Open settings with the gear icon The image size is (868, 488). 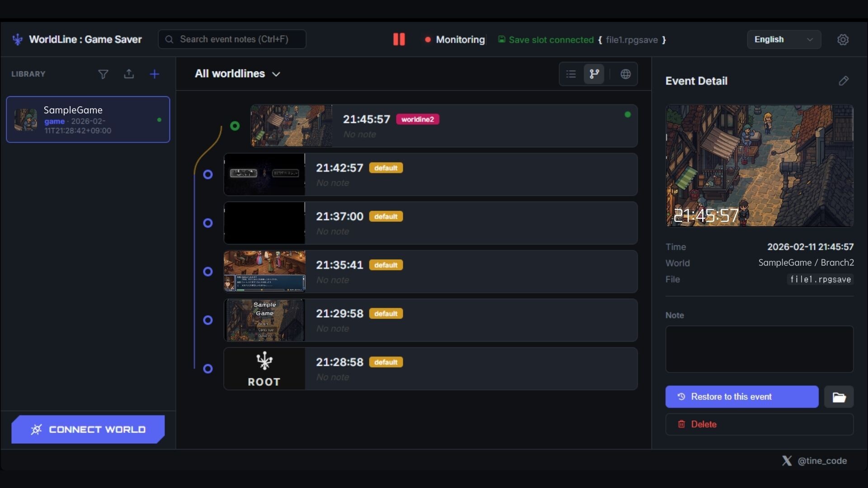tap(843, 40)
